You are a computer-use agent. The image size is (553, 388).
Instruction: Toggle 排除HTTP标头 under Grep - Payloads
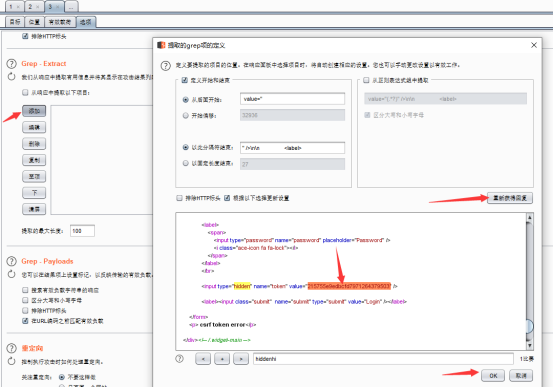tap(25, 310)
